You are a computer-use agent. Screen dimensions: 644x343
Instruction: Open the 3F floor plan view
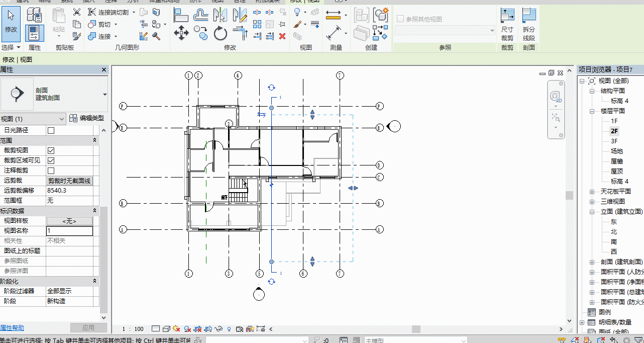[x=614, y=141]
